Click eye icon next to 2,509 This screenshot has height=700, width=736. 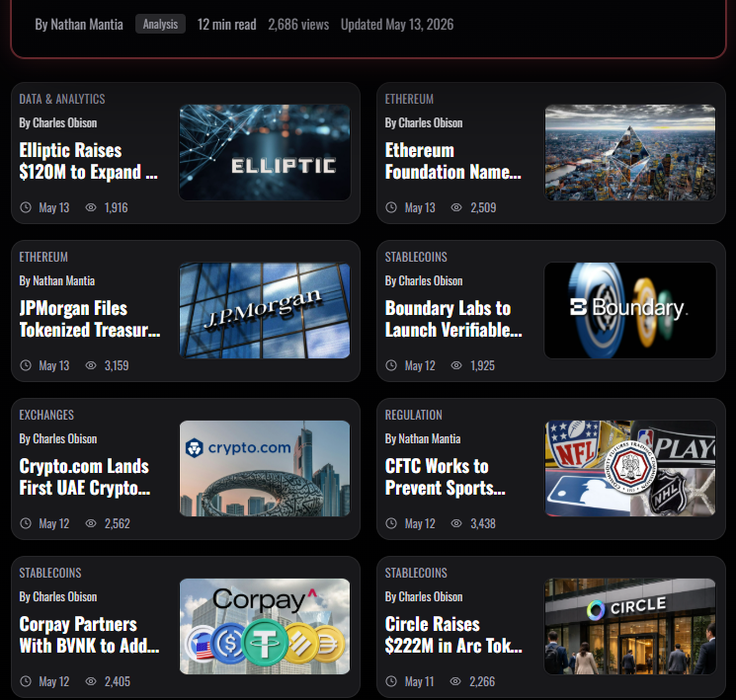click(456, 207)
